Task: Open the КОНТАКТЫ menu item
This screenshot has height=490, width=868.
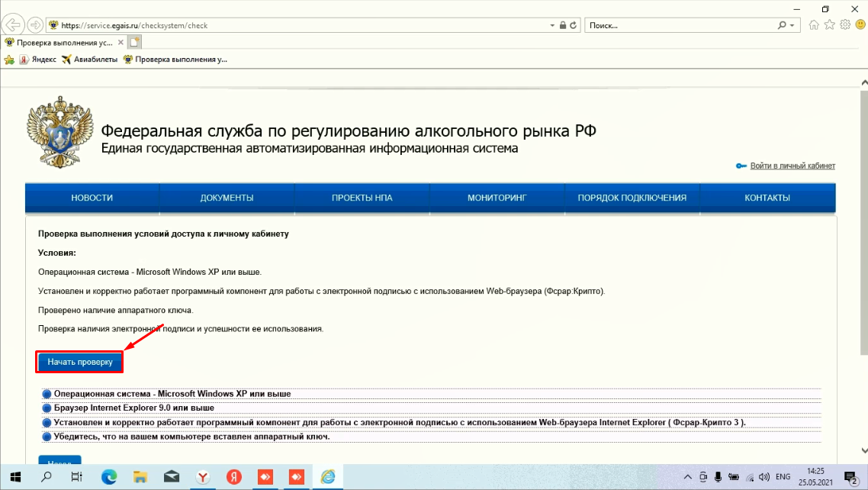Action: point(767,198)
